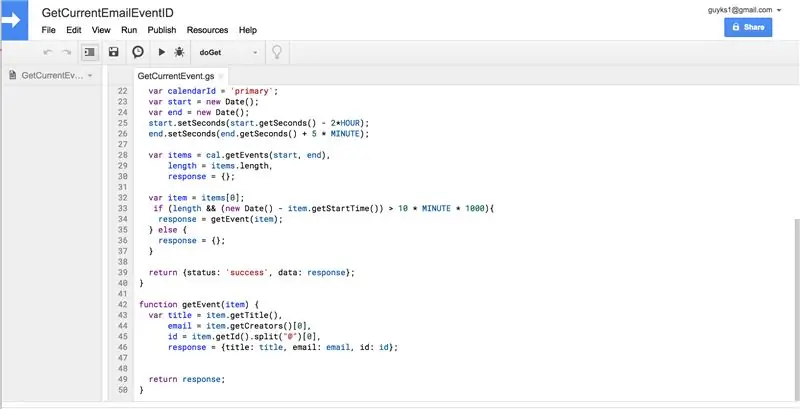
Task: Close the GetCurrentEvent.gs tab
Action: 221,76
